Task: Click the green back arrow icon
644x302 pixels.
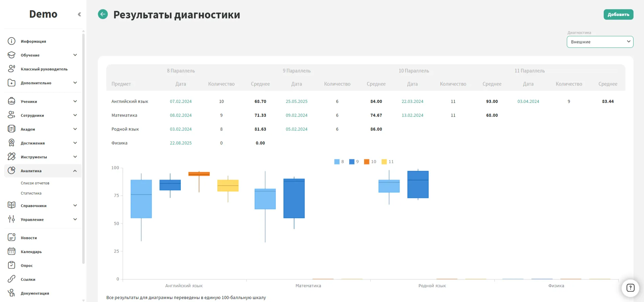Action: [x=103, y=14]
